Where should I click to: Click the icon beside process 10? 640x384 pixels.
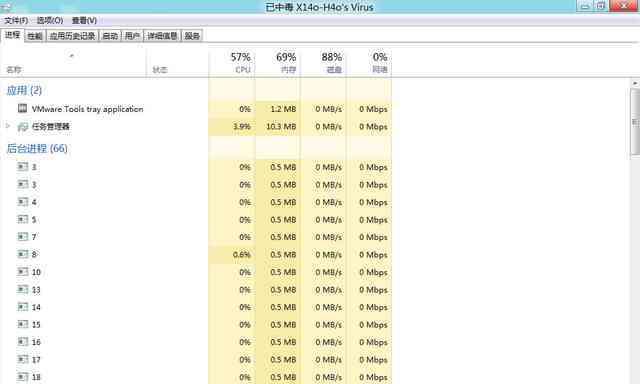(22, 272)
